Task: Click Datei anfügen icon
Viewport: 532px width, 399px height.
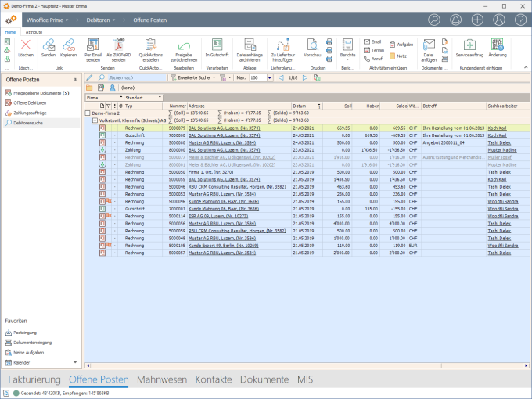Action: tap(429, 45)
